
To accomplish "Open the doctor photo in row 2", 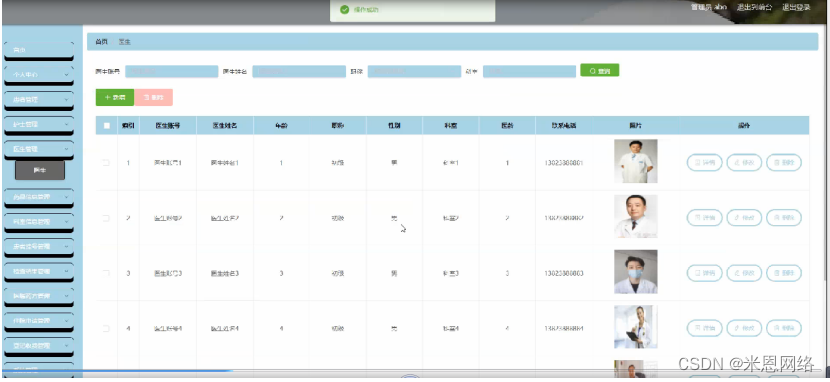I will (x=636, y=216).
